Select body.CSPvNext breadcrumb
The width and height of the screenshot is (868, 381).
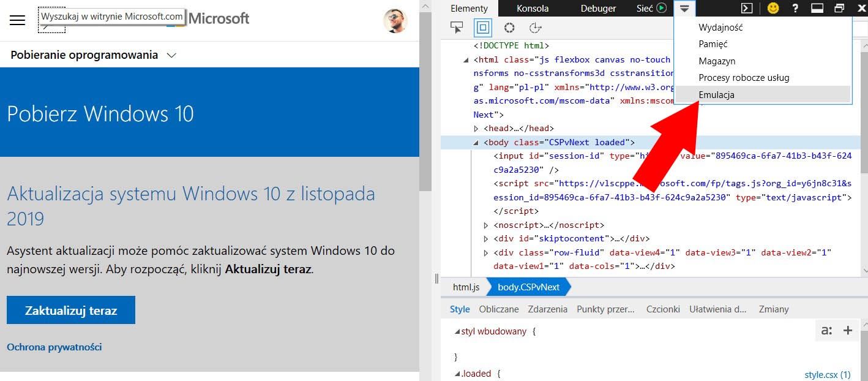click(528, 287)
